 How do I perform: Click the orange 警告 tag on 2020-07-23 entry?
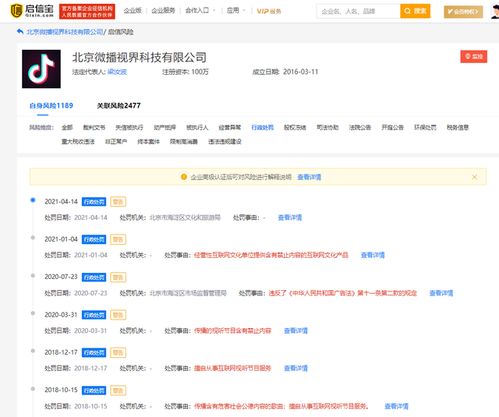[x=118, y=277]
